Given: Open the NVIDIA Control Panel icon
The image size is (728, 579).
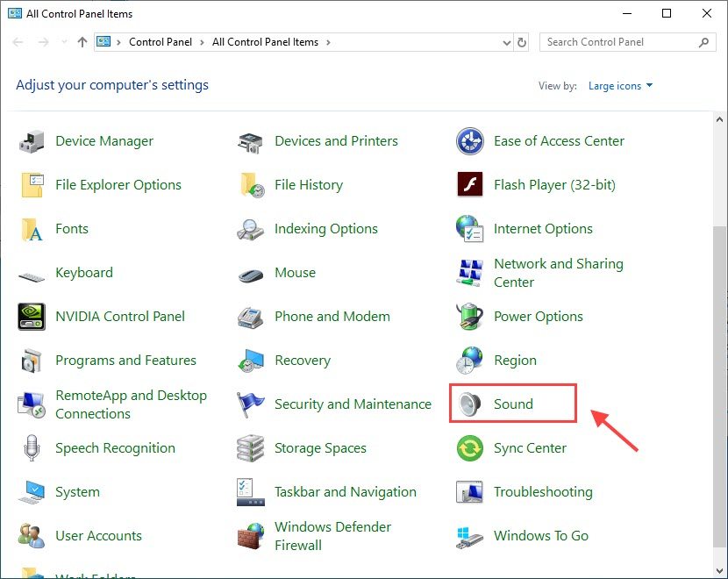Looking at the screenshot, I should pos(31,317).
